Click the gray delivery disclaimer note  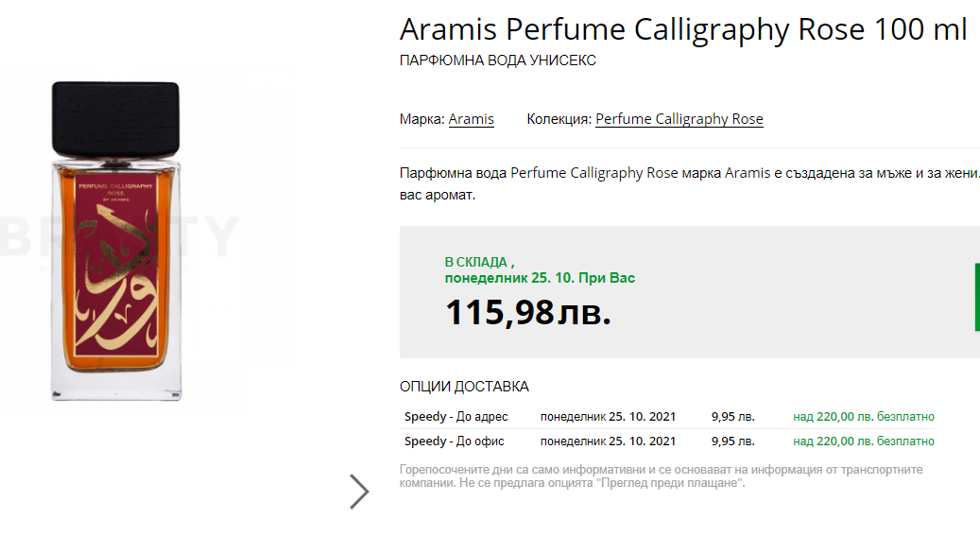tap(661, 476)
